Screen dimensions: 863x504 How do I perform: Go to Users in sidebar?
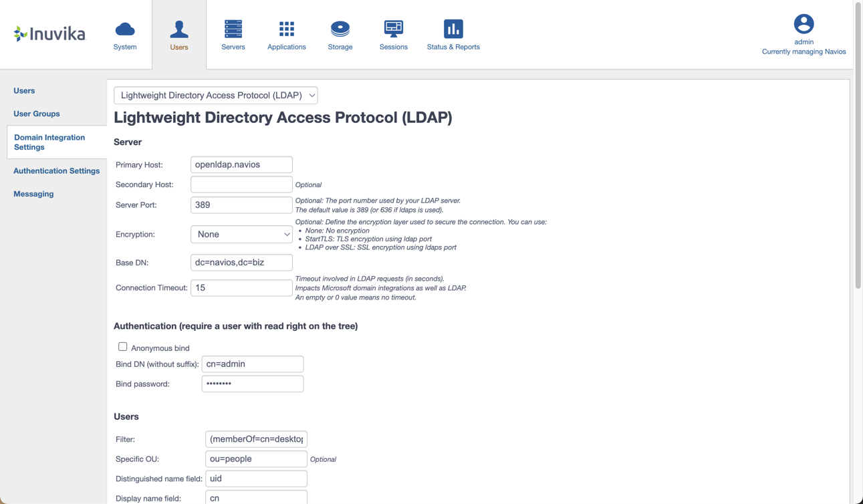[x=24, y=91]
